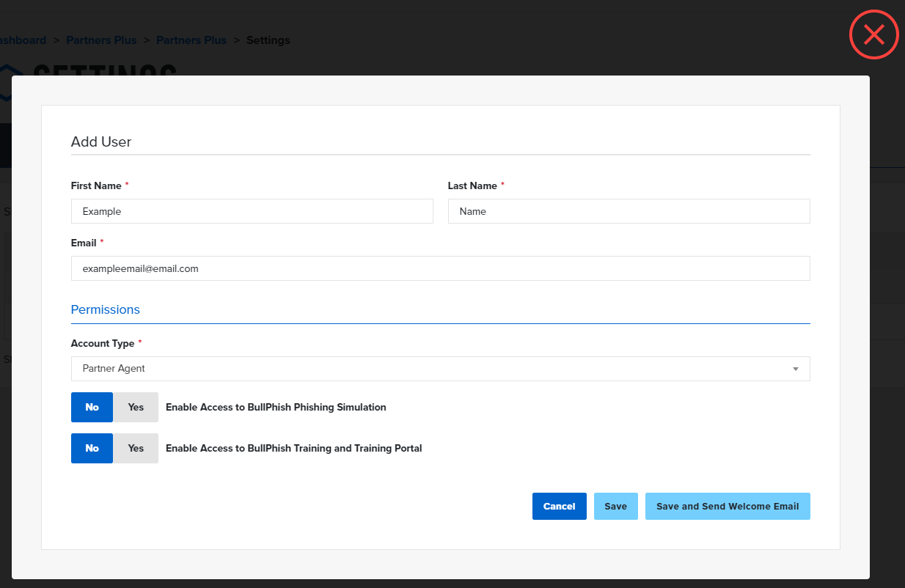Click the Permissions section heading
This screenshot has width=905, height=588.
(106, 309)
